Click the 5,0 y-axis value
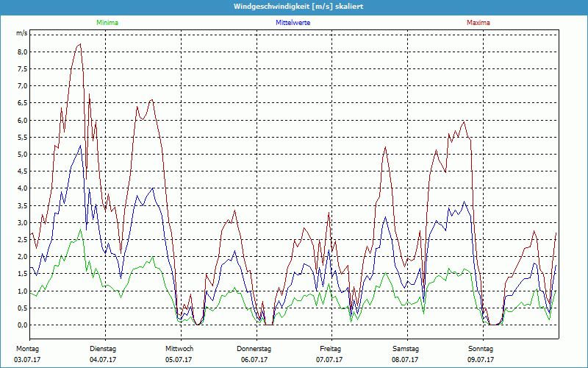 pyautogui.click(x=23, y=155)
